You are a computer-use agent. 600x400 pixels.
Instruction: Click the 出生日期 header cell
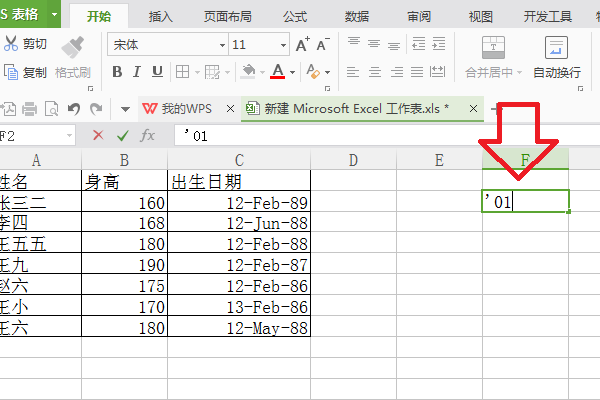coord(239,181)
